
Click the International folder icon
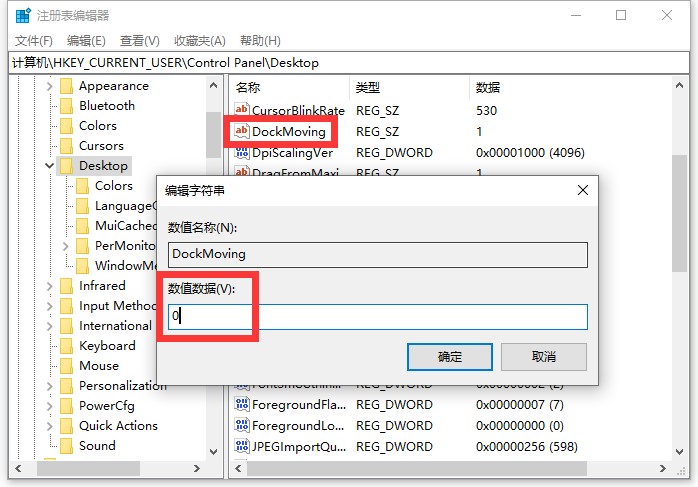66,326
